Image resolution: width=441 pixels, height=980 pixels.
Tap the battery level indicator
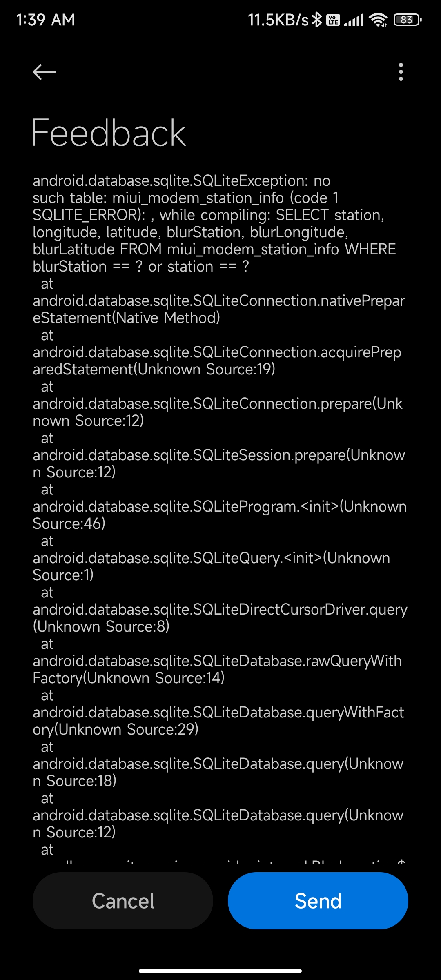pyautogui.click(x=407, y=20)
